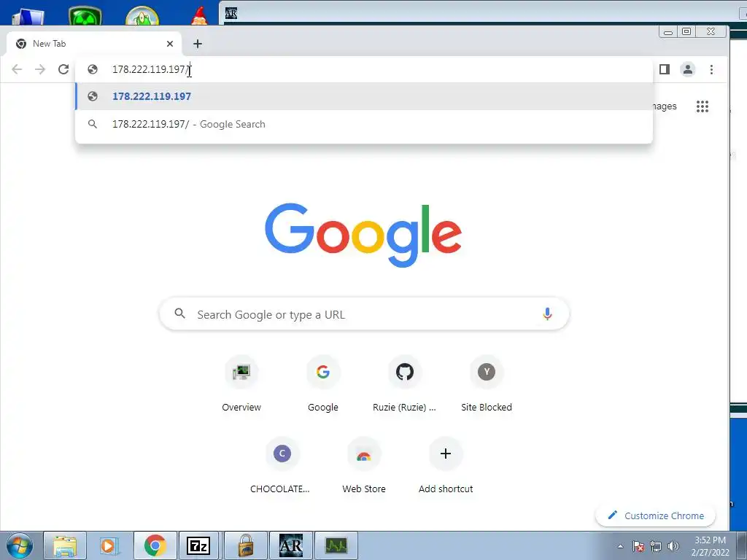Screen dimensions: 747x560
Task: Click the Chrome taskbar icon
Action: [155, 545]
